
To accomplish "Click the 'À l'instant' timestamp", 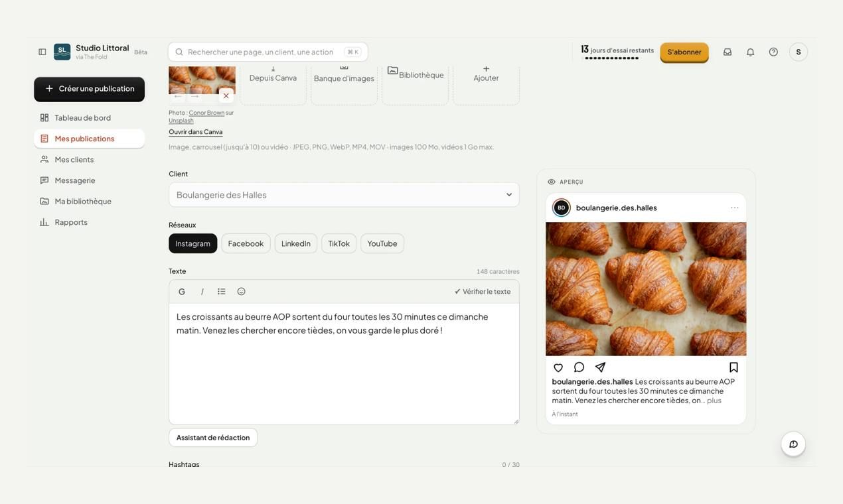I will click(x=565, y=414).
